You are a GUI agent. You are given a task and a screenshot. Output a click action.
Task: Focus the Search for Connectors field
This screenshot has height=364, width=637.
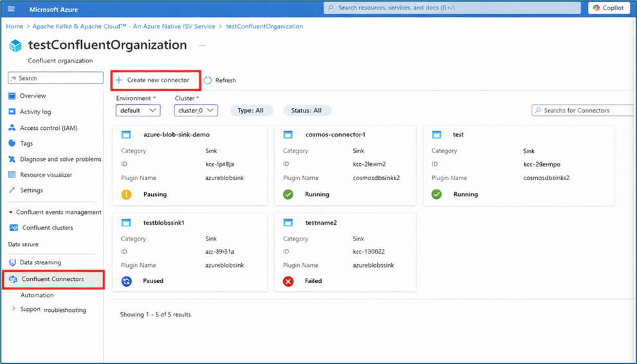(x=584, y=110)
